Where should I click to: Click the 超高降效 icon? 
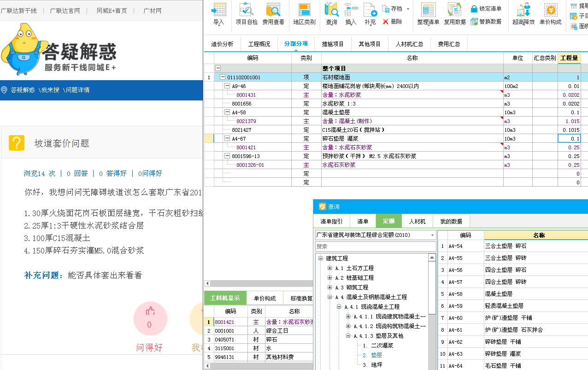523,10
